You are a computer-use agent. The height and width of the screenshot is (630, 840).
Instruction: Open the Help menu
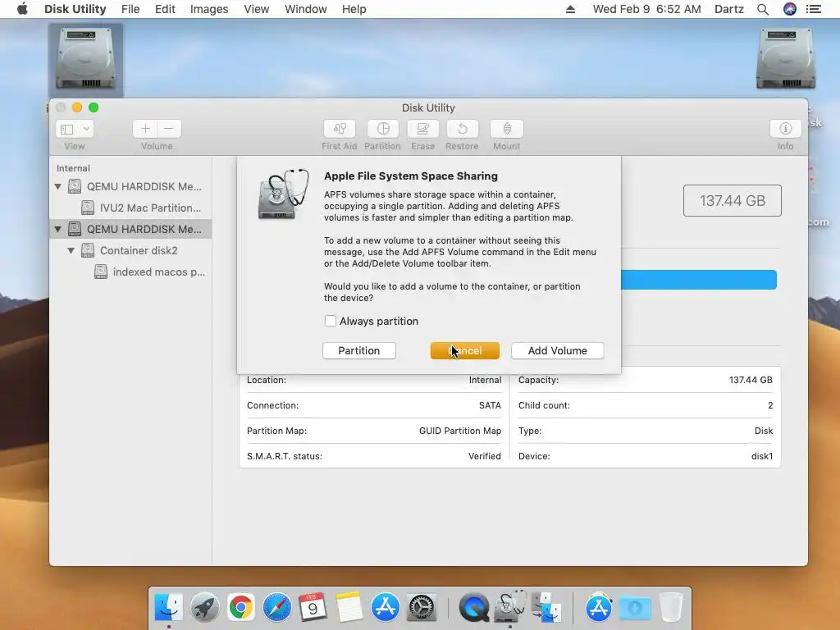coord(354,9)
